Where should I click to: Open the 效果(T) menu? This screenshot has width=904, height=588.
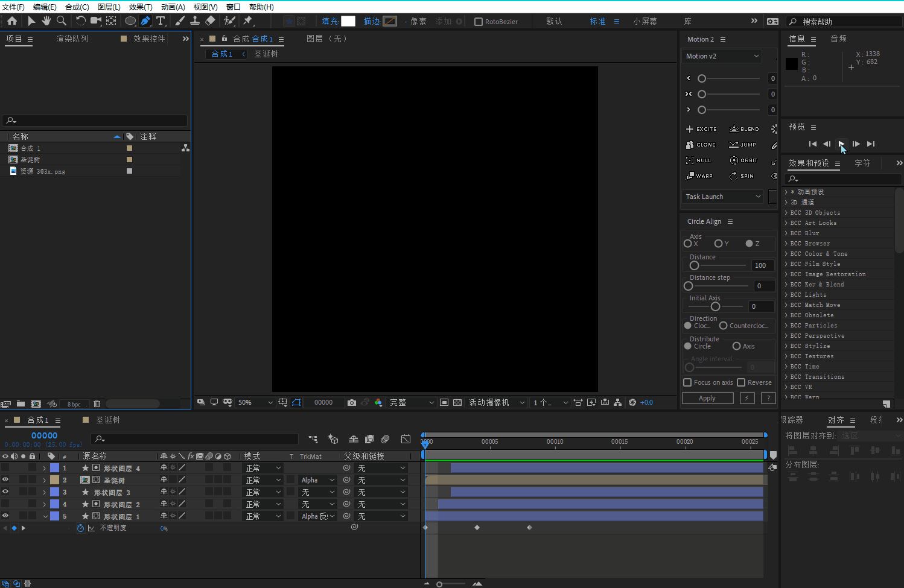tap(140, 7)
